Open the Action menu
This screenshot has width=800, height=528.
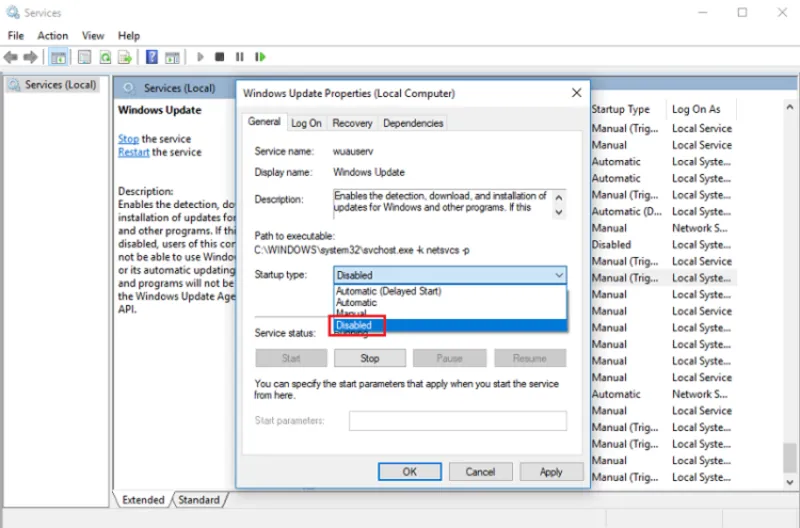click(53, 36)
